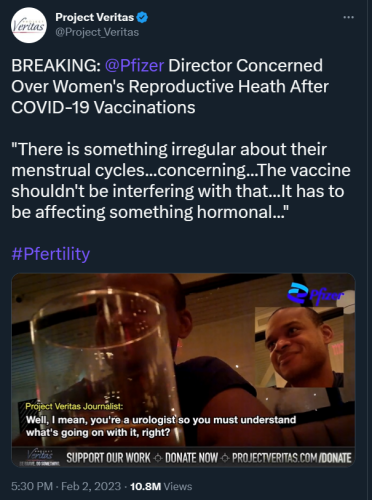View the 10.8M Views count
The height and width of the screenshot is (500, 372).
pyautogui.click(x=161, y=486)
